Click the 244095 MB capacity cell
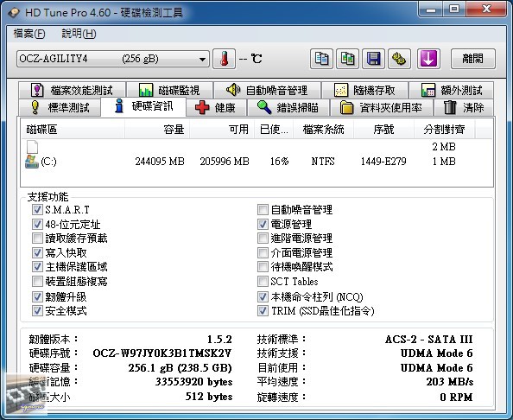This screenshot has height=420, width=513. (x=160, y=162)
